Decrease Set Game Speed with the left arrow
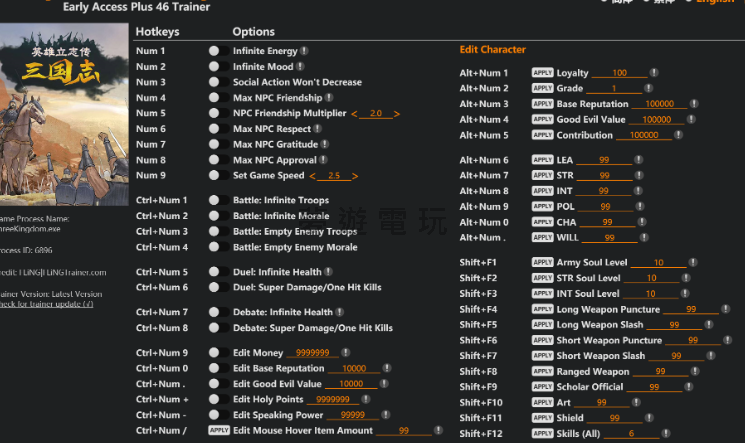 [313, 176]
